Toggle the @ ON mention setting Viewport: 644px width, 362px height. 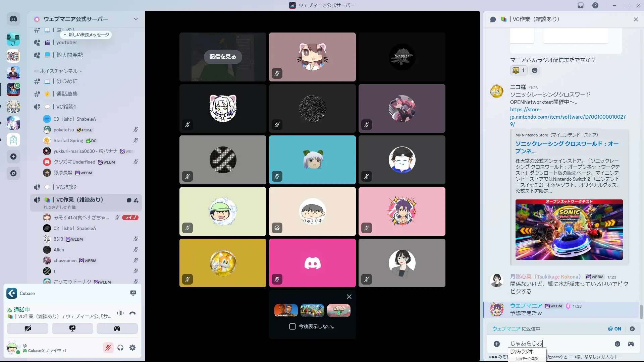614,329
